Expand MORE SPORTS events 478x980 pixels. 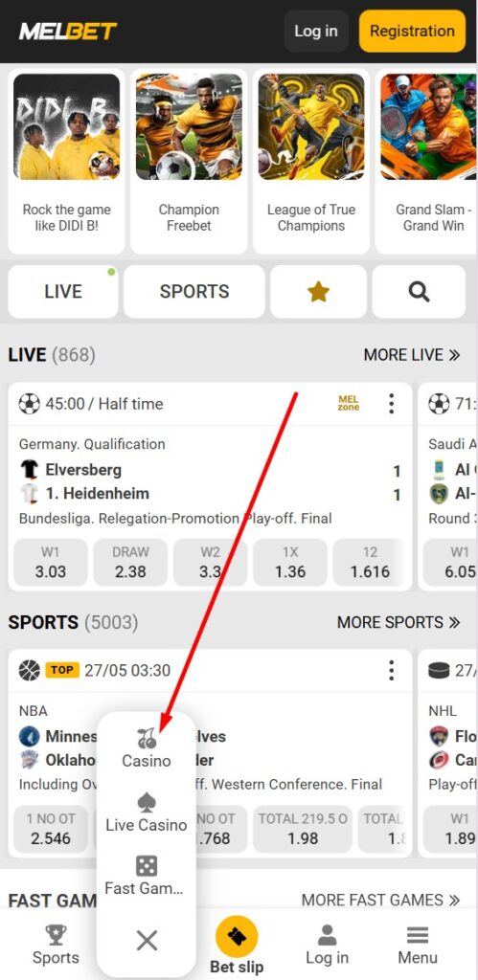(x=398, y=622)
